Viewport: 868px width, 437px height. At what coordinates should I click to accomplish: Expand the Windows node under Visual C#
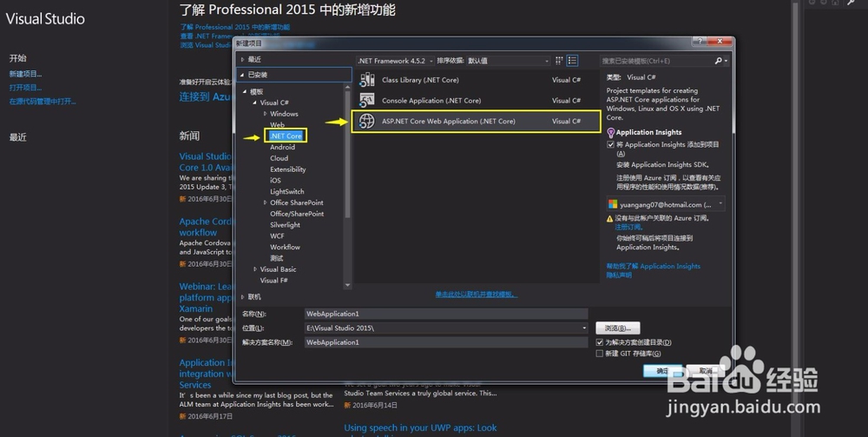click(x=265, y=114)
